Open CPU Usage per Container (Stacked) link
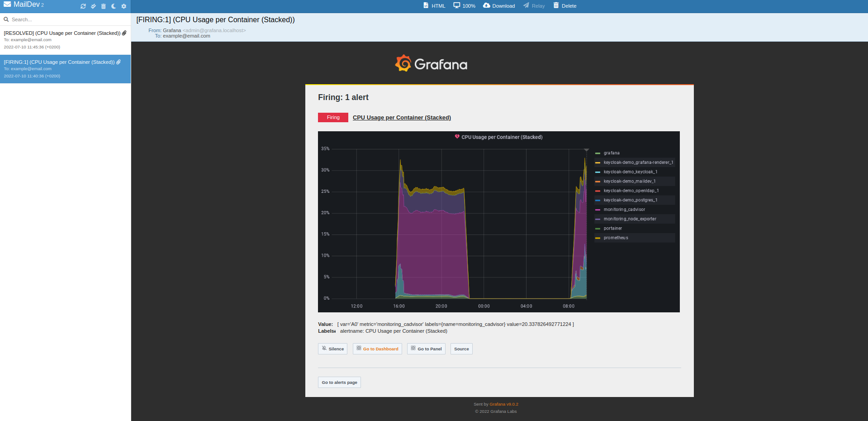The image size is (868, 421). 402,118
